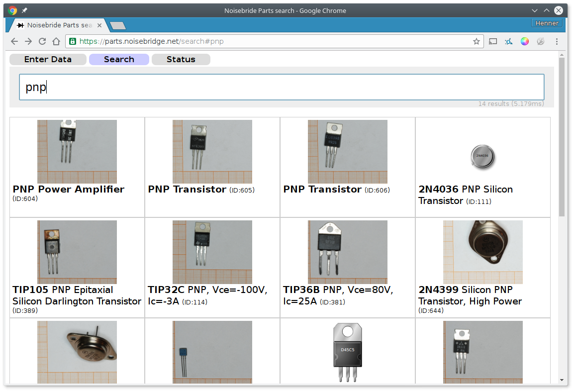Open the 2N4399 high power transistor photo

tap(483, 252)
